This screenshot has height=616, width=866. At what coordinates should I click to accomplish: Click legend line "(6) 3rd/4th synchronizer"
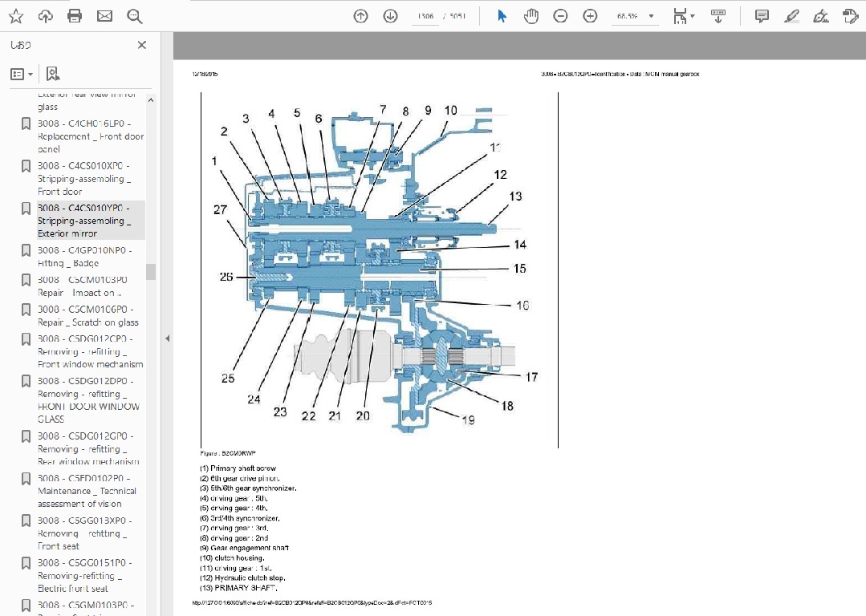tap(240, 518)
